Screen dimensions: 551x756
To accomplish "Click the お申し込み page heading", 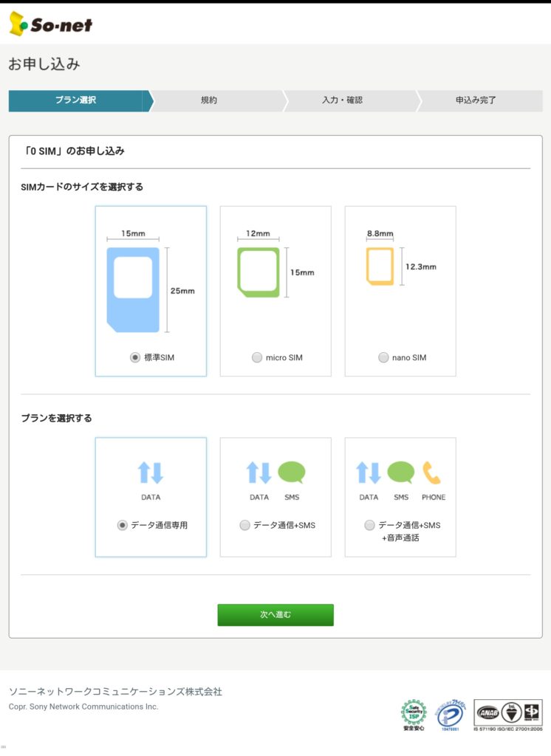I will click(x=44, y=63).
